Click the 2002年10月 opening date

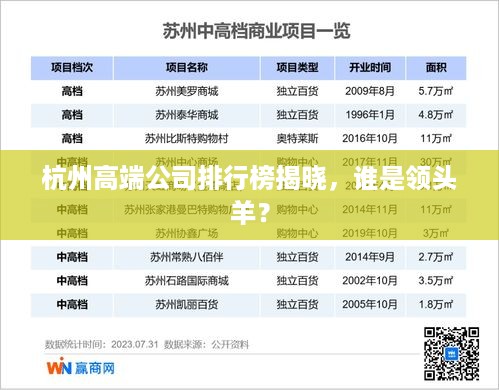tap(370, 281)
